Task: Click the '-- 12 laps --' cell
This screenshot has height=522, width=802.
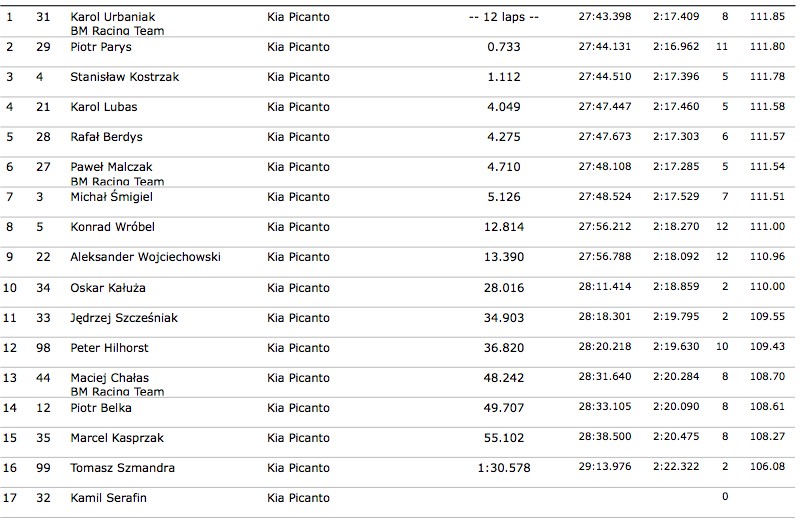Action: point(504,17)
